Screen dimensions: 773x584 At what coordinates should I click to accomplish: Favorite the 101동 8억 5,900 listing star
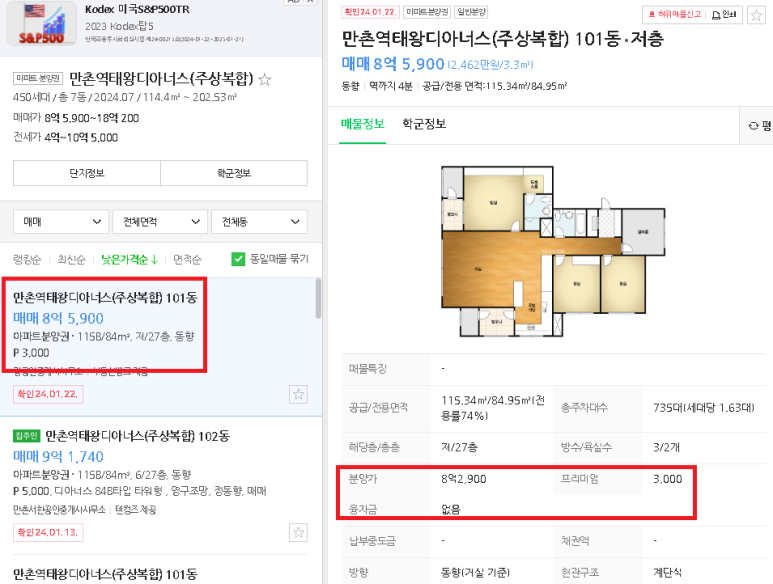click(x=298, y=394)
